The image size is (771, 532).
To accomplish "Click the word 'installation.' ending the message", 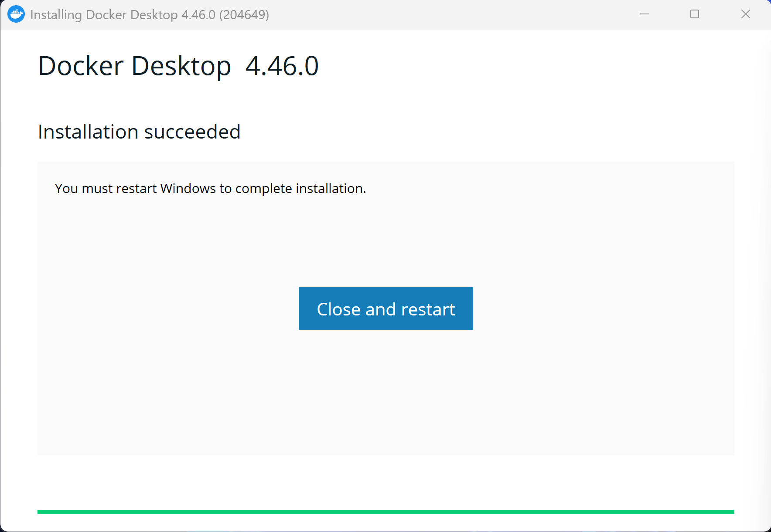I will 331,189.
